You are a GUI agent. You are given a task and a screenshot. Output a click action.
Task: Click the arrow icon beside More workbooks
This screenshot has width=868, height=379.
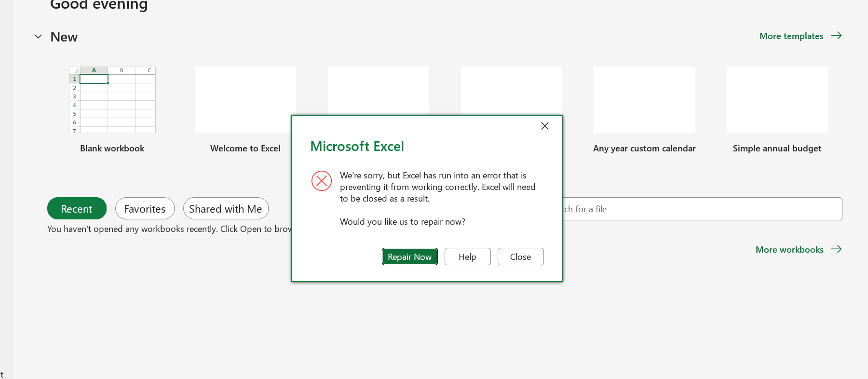[836, 249]
